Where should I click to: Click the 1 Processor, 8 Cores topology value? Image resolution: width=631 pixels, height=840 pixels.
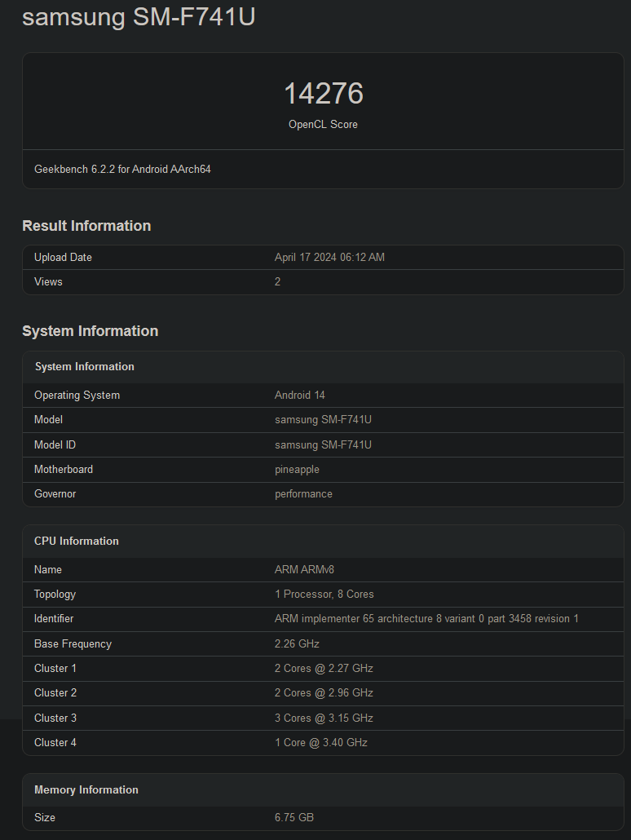(324, 595)
